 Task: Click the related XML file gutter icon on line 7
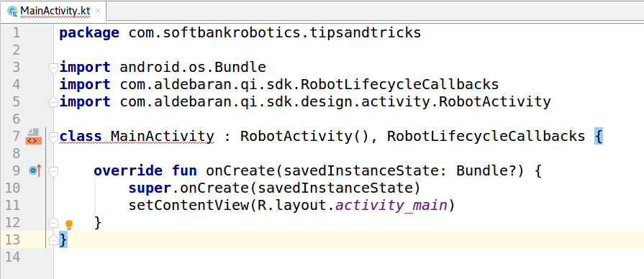click(33, 137)
